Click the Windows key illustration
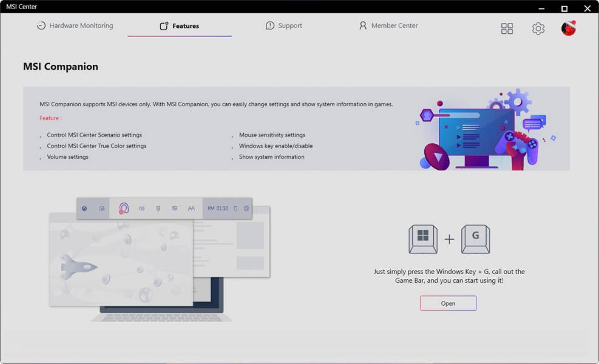This screenshot has height=364, width=599. point(423,238)
